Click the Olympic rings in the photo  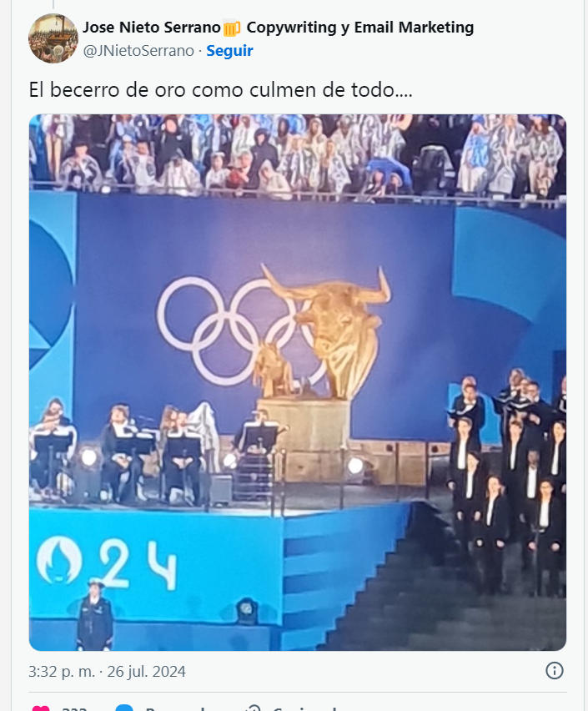(229, 330)
